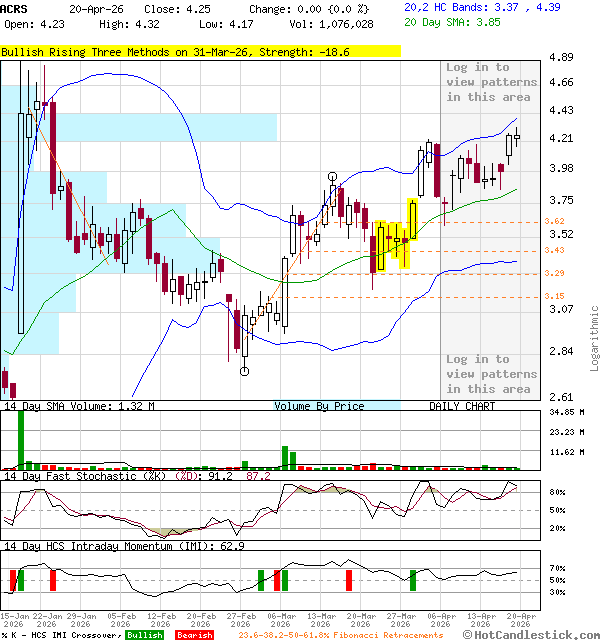This screenshot has width=600, height=640.
Task: Click the Fibonacci Retracements legend text
Action: pos(340,635)
